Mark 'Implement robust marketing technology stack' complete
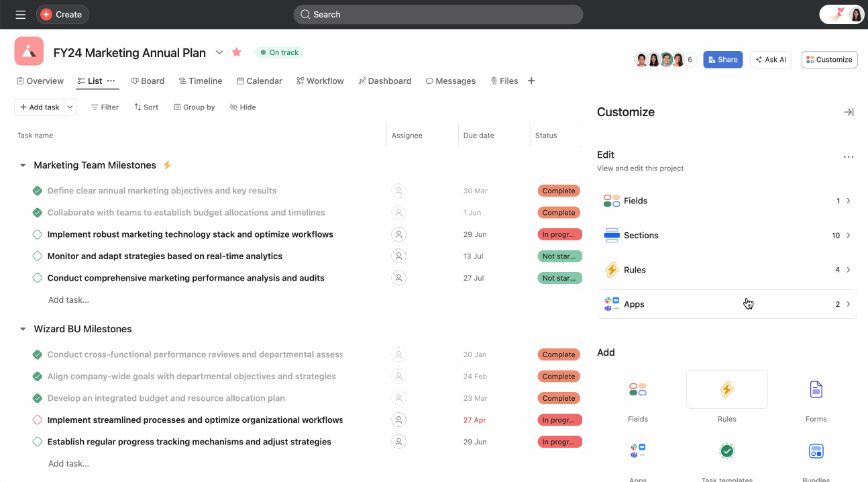 pyautogui.click(x=38, y=234)
